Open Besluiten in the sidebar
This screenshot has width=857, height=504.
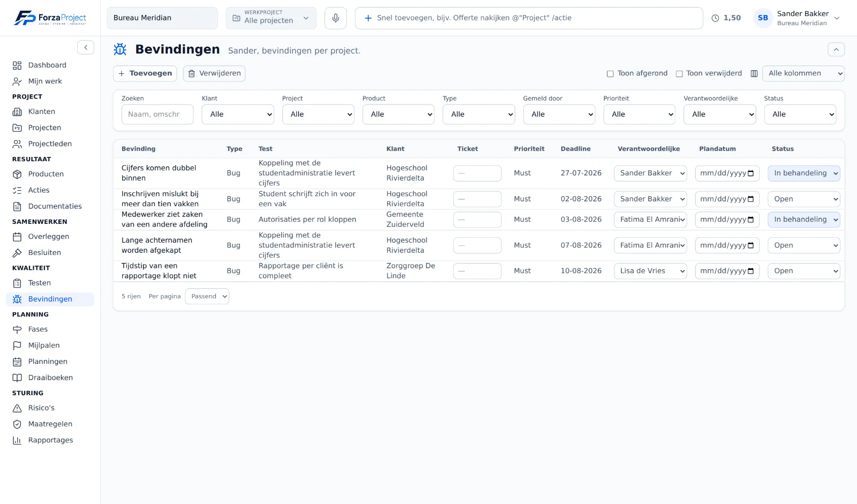pos(50,253)
